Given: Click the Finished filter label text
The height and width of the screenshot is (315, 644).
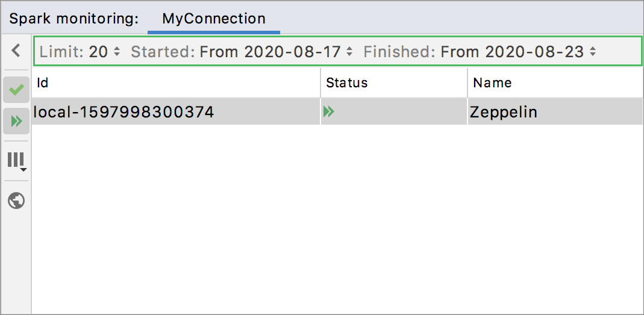Looking at the screenshot, I should (x=399, y=52).
